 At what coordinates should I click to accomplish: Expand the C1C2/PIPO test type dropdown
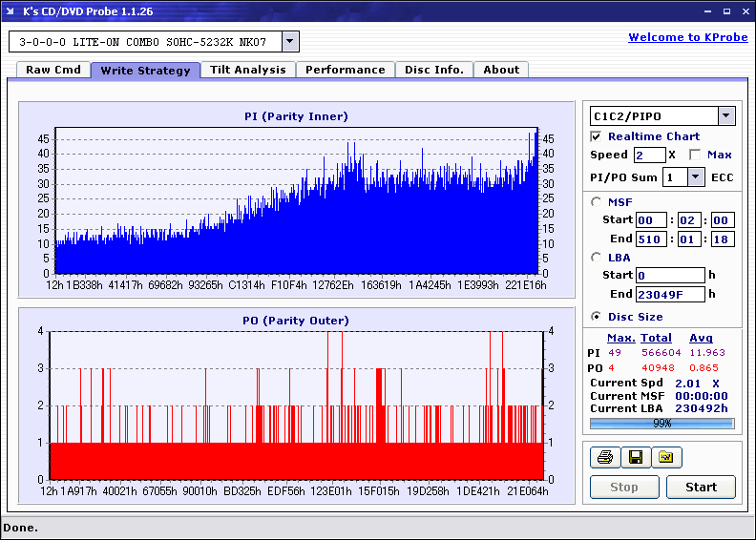pos(725,116)
